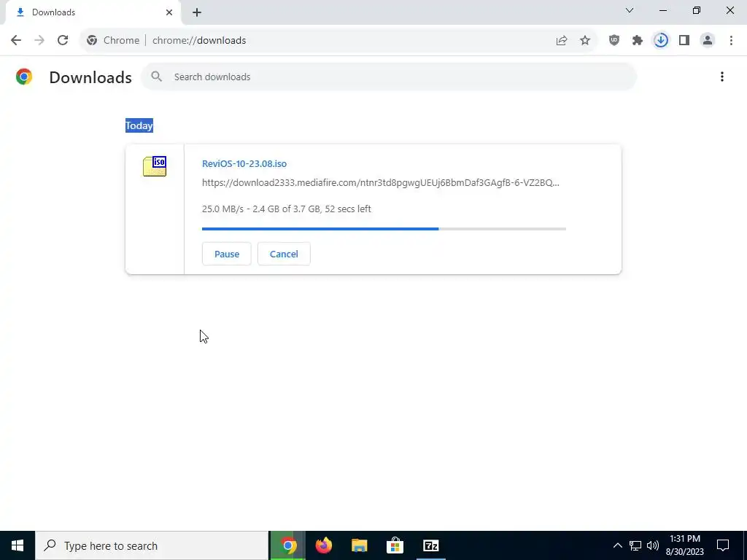Viewport: 747px width, 560px height.
Task: Open the Downloads page more actions menu
Action: click(x=721, y=77)
